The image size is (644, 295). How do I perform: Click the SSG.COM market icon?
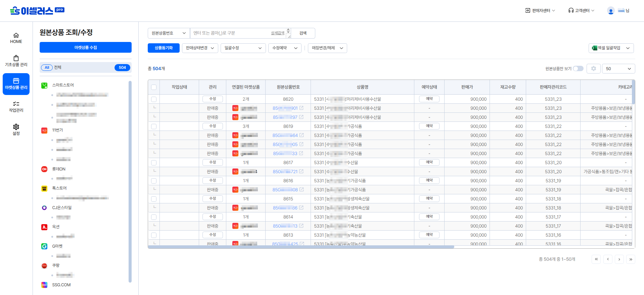(x=44, y=285)
